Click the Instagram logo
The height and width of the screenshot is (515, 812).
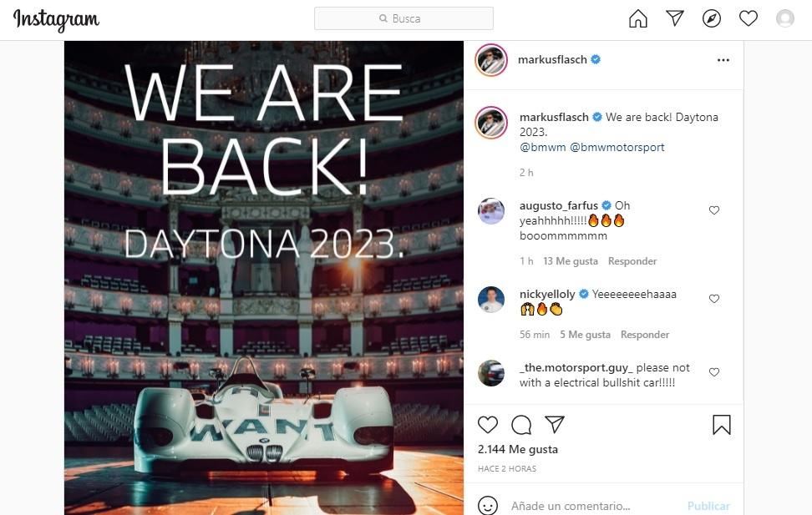tap(56, 20)
